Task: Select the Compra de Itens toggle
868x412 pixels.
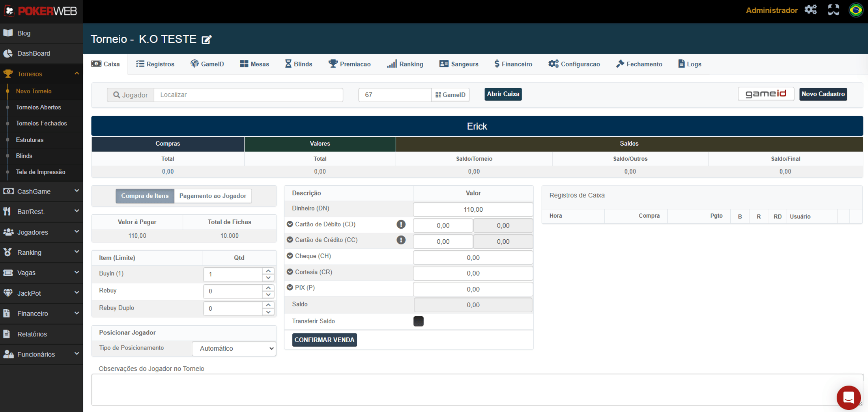Action: pos(145,196)
